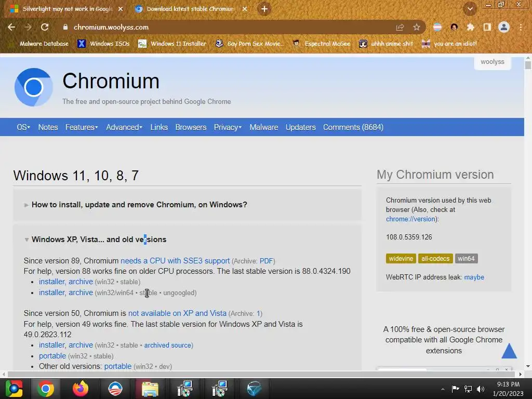
Task: Reload the current page
Action: pos(45,27)
